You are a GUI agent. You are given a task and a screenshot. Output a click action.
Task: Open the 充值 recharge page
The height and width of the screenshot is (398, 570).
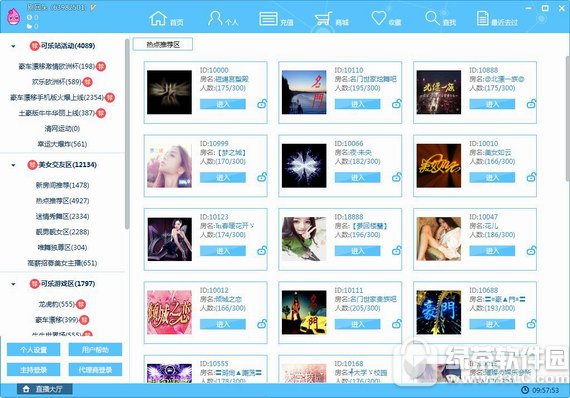coord(276,19)
